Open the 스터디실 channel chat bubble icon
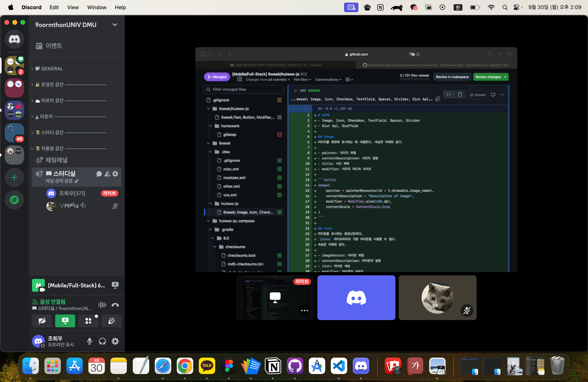 point(99,174)
